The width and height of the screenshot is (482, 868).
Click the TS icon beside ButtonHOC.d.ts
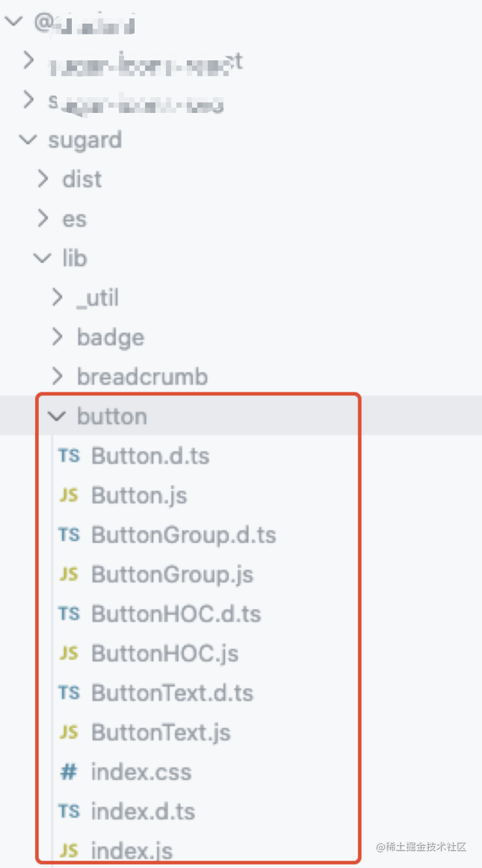click(69, 614)
